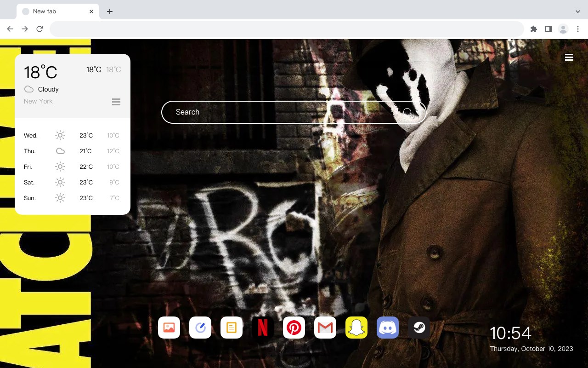Screen dimensions: 588x368
Task: Click the Cloudy condition label
Action: pos(48,89)
